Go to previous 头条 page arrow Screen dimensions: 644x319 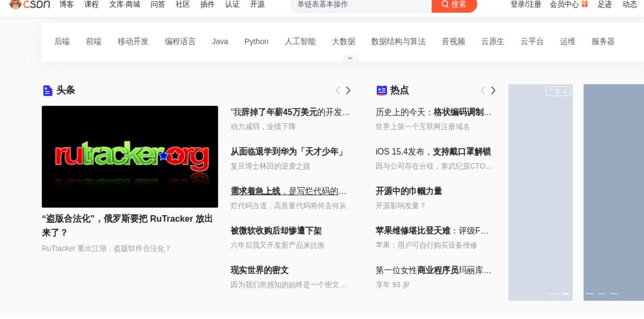pos(338,90)
